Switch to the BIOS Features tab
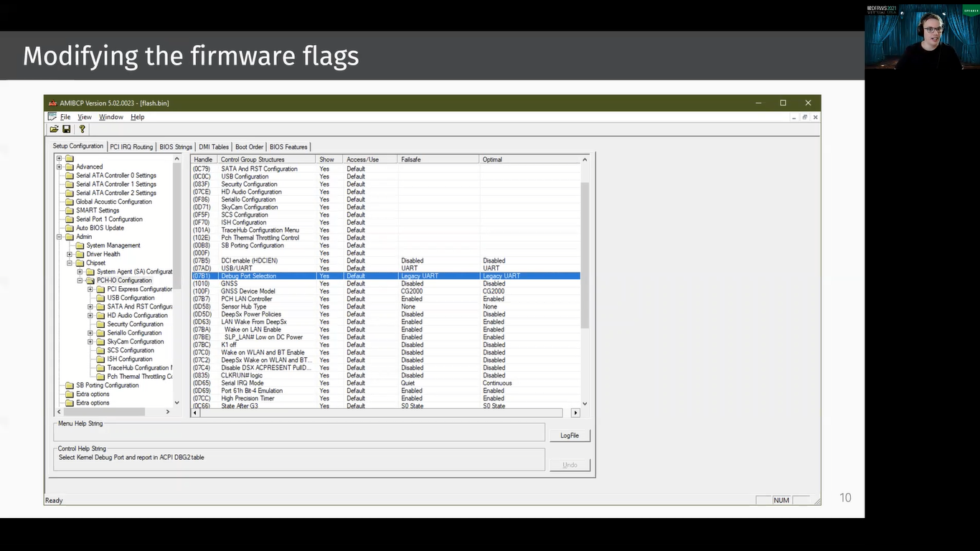Screen dimensions: 980x551 [x=288, y=146]
